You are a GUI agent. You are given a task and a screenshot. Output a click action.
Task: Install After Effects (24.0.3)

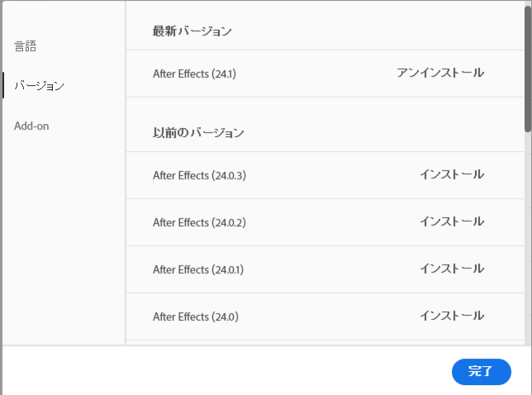[451, 174]
